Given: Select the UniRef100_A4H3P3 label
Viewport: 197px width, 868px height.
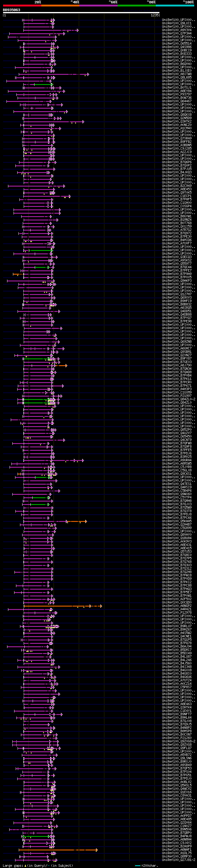Looking at the screenshot, I should coord(177,389).
